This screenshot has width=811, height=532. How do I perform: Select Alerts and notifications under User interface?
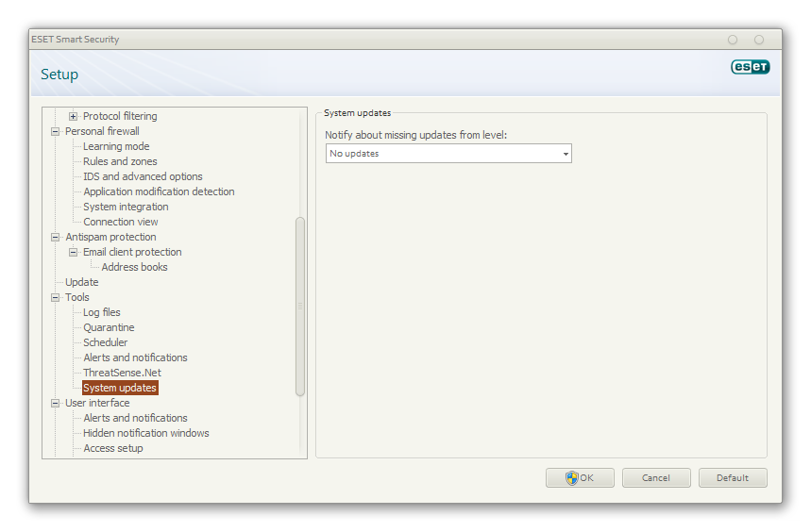point(135,418)
